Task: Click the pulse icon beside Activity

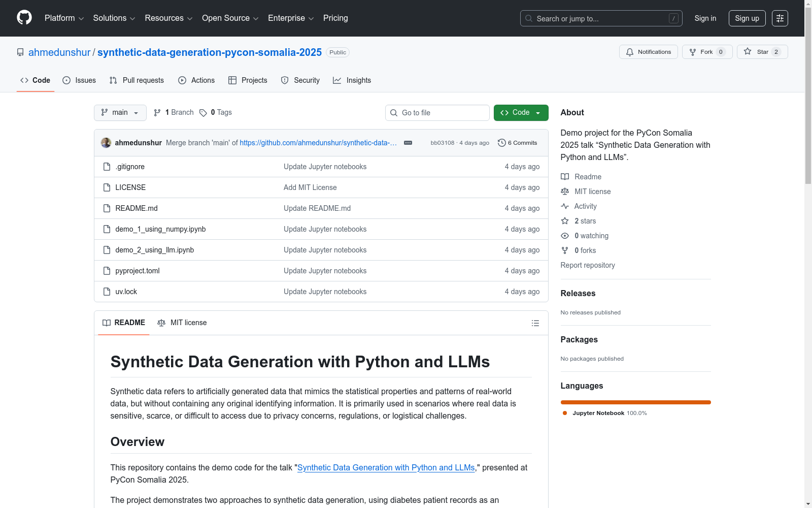Action: point(565,206)
